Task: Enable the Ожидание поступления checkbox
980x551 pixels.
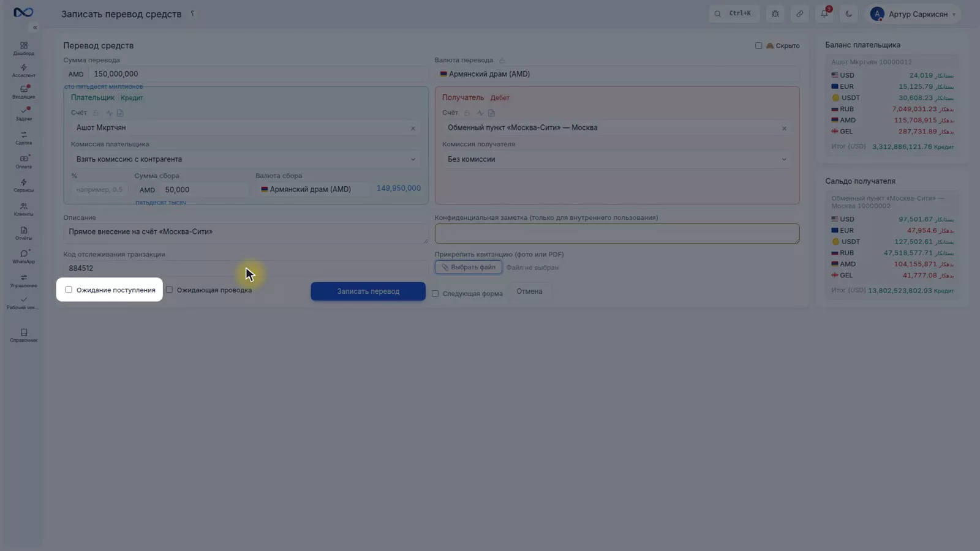Action: [x=69, y=290]
